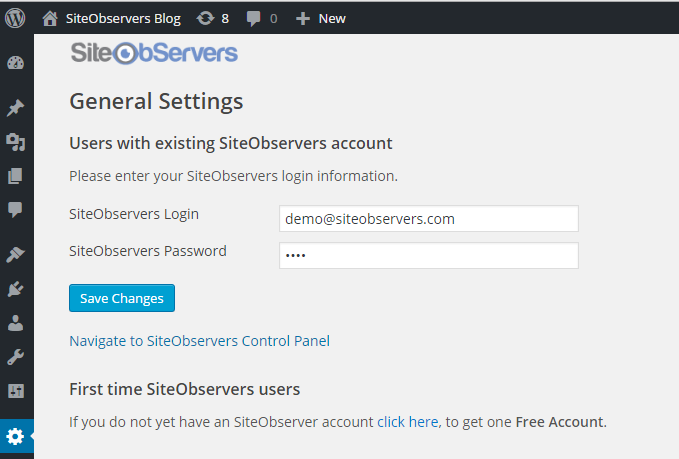Open the Appearance paintbrush icon
679x459 pixels.
[x=16, y=255]
